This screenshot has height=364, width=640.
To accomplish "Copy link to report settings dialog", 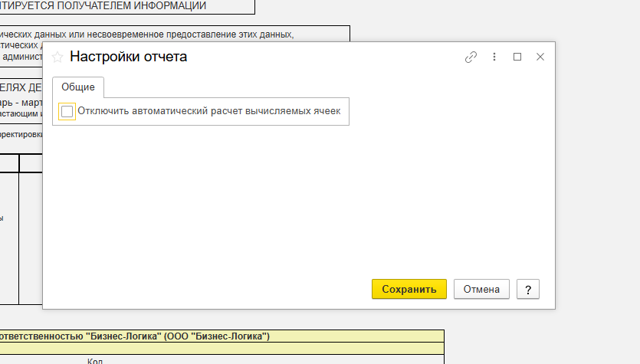I will coord(471,57).
